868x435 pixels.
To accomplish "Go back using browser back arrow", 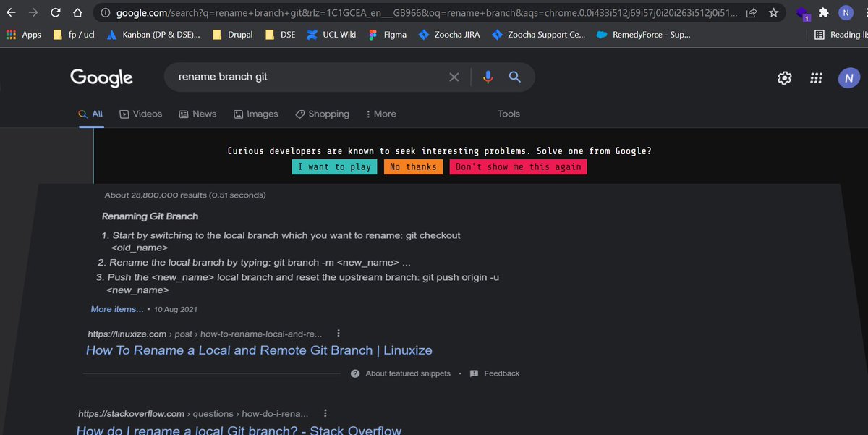I will click(x=11, y=12).
